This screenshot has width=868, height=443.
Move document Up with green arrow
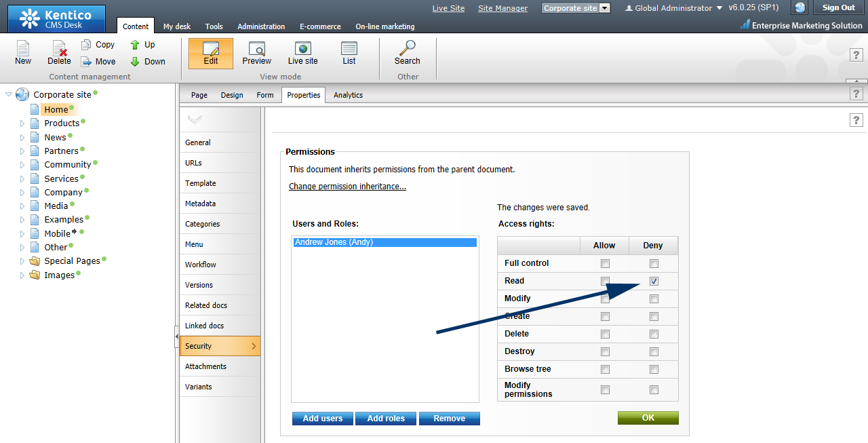pos(136,45)
